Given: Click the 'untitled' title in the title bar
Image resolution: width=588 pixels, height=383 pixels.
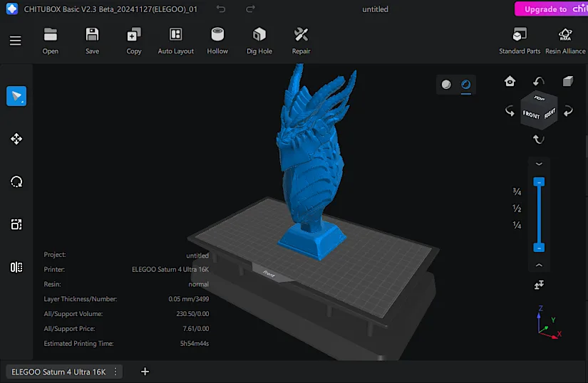Looking at the screenshot, I should pos(375,9).
